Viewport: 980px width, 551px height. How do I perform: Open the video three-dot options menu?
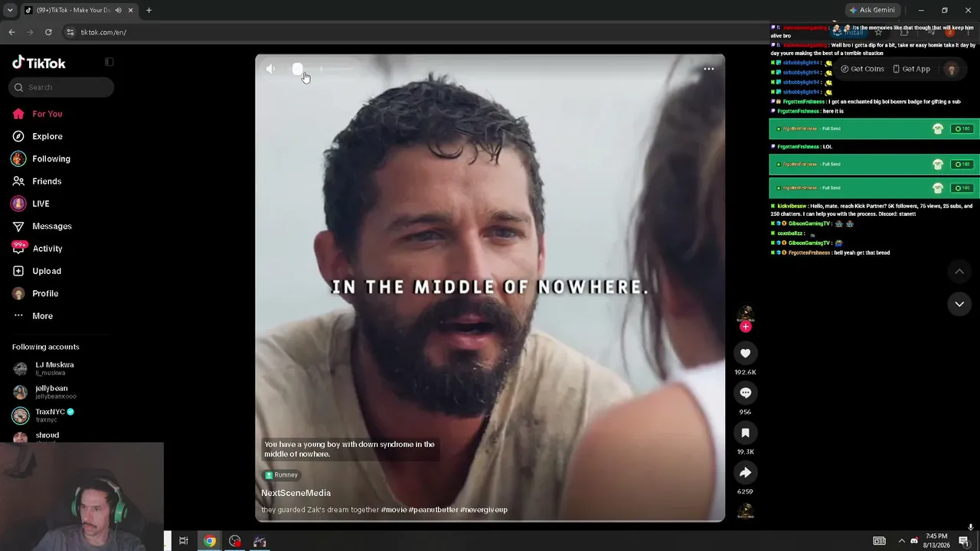[709, 69]
